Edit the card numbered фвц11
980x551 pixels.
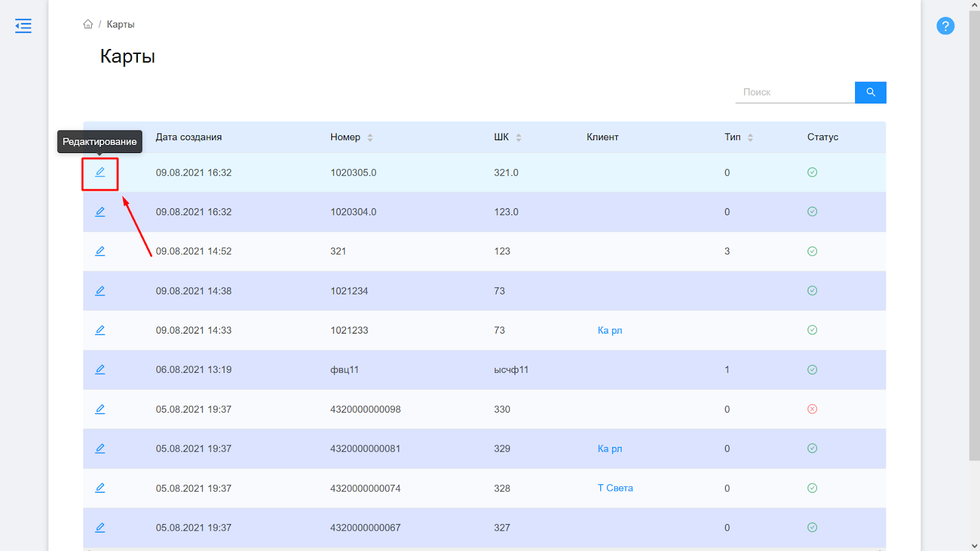point(100,369)
